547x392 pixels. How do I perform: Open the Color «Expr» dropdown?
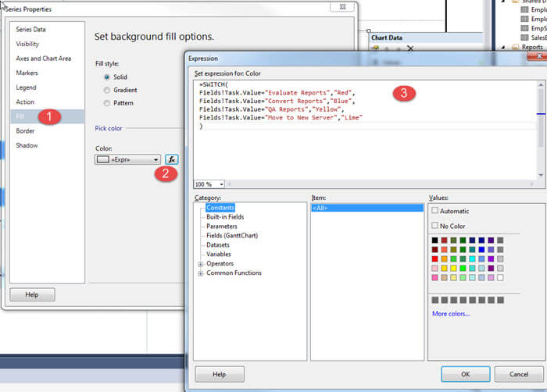click(127, 159)
